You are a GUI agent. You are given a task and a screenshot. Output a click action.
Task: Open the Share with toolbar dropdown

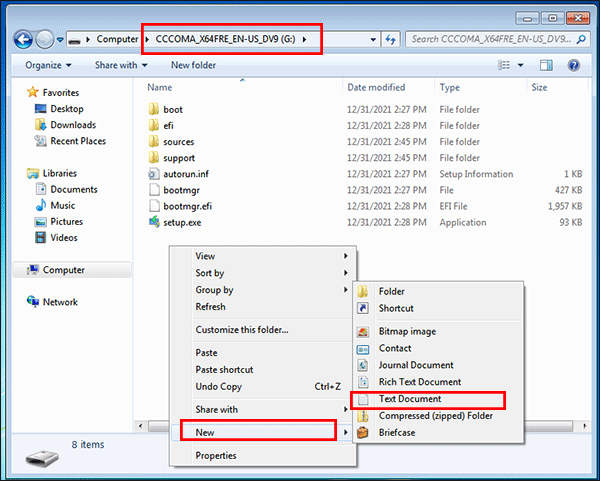[x=121, y=65]
